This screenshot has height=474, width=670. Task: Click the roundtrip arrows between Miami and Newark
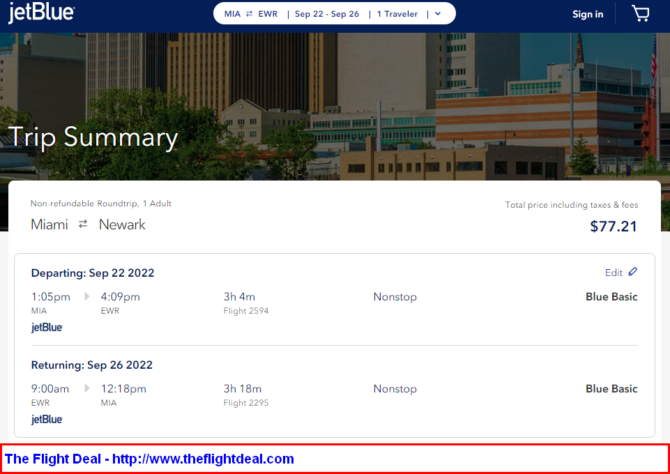pos(83,224)
